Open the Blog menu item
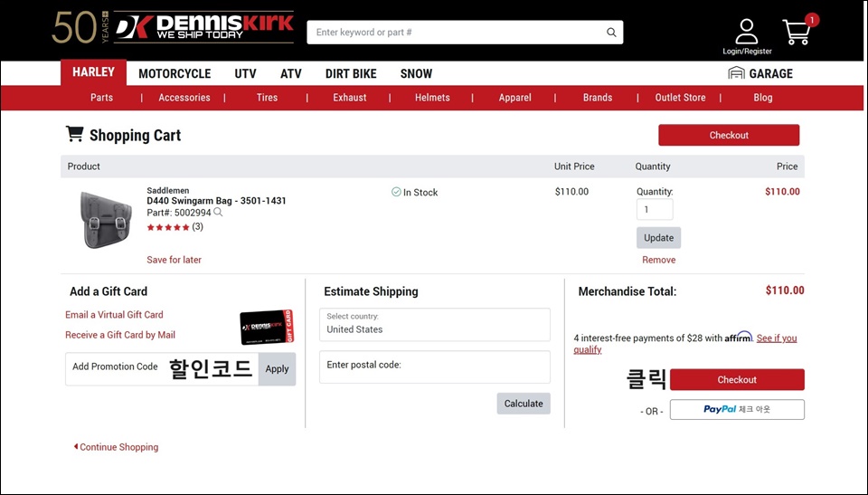 tap(763, 98)
